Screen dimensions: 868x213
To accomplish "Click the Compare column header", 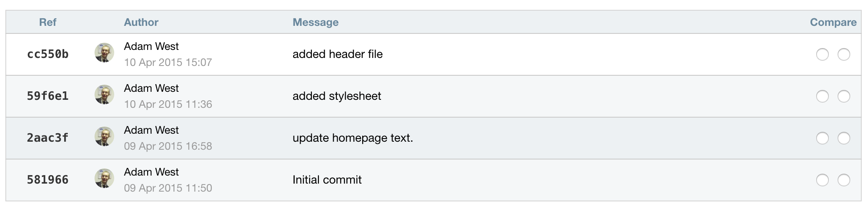I will (833, 22).
